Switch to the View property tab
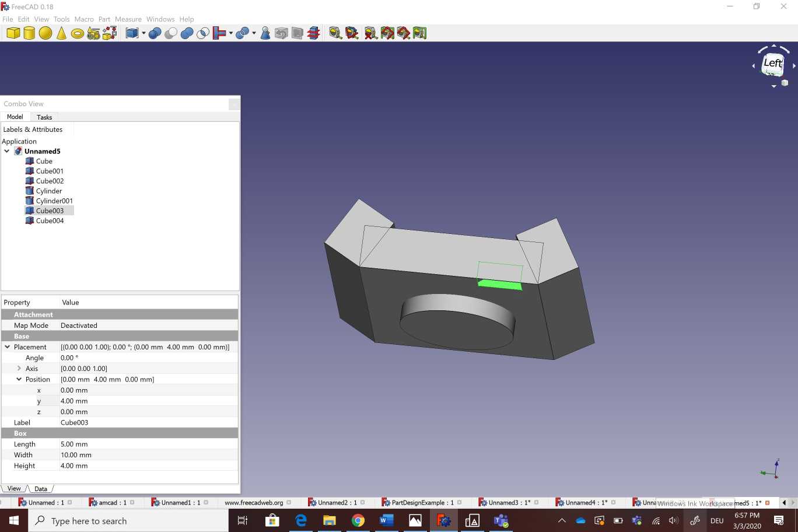 point(14,489)
